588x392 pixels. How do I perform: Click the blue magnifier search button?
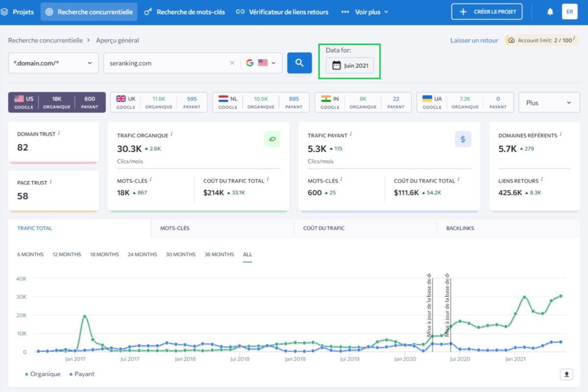299,63
